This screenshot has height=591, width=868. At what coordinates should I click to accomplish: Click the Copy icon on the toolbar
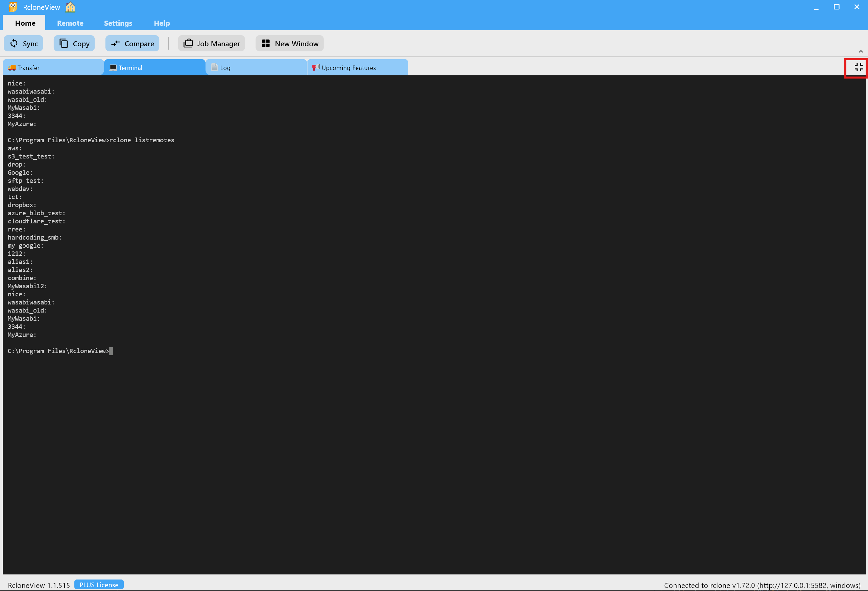click(x=64, y=43)
